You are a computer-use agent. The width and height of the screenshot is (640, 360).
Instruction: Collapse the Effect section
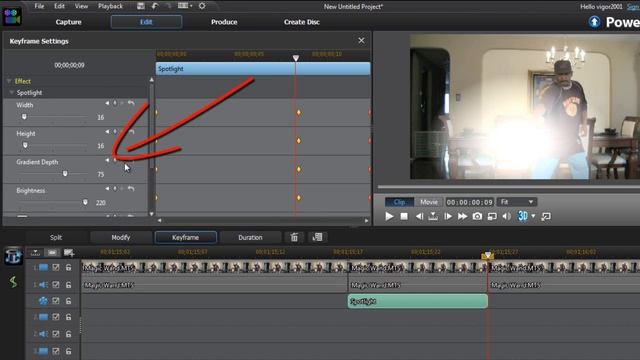pos(9,81)
